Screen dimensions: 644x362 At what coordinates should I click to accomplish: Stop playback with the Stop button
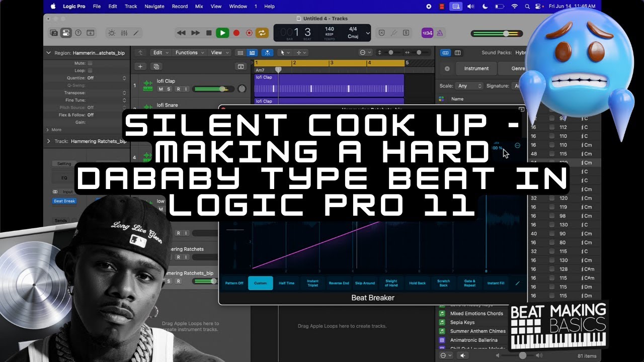209,33
